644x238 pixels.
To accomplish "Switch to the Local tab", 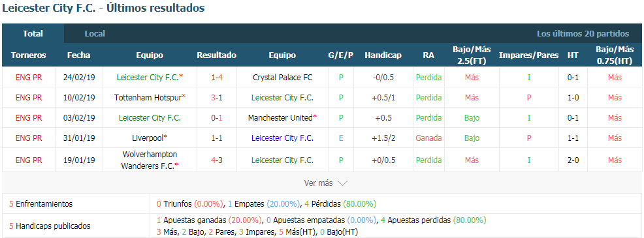I will click(x=95, y=34).
